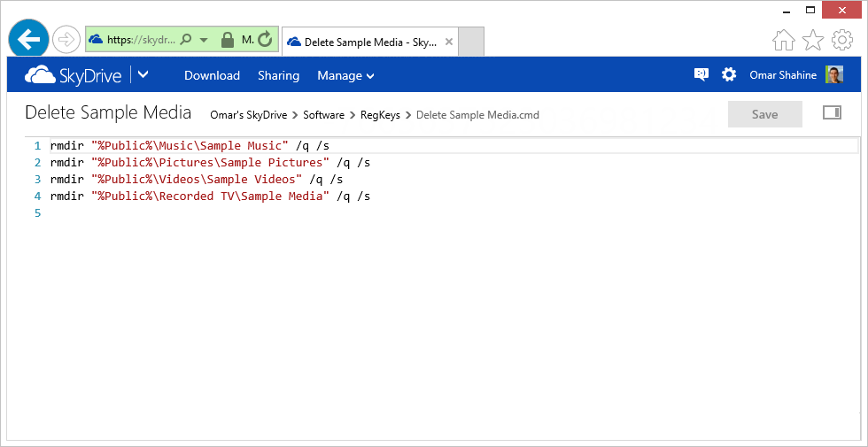
Task: Open the SkyDrive messaging chat icon
Action: (701, 75)
